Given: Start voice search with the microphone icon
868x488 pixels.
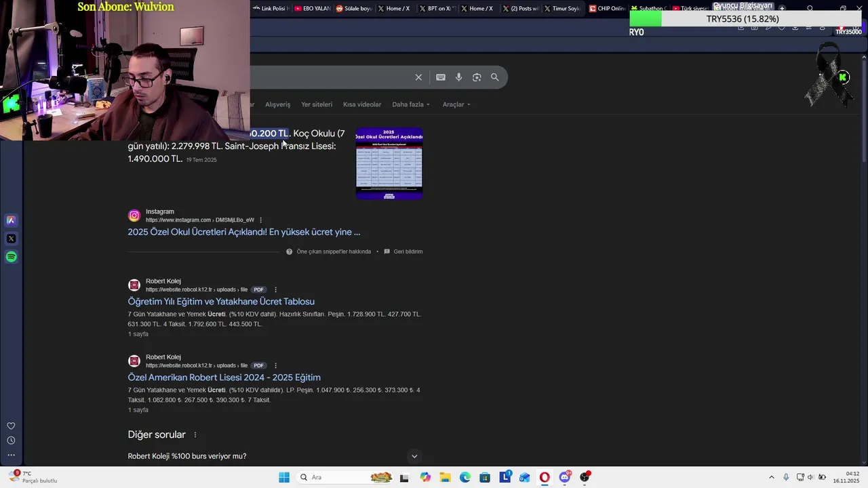Looking at the screenshot, I should point(459,77).
